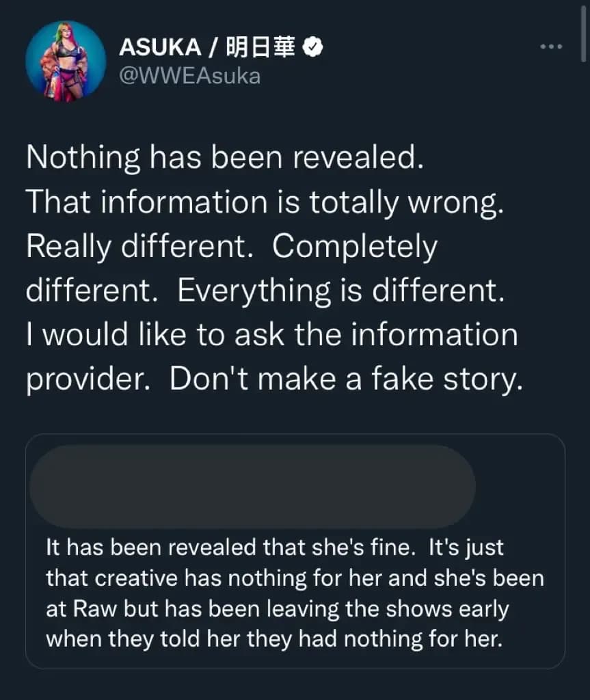The height and width of the screenshot is (700, 590).
Task: Click the blue verified checkmark badge
Action: pyautogui.click(x=313, y=47)
